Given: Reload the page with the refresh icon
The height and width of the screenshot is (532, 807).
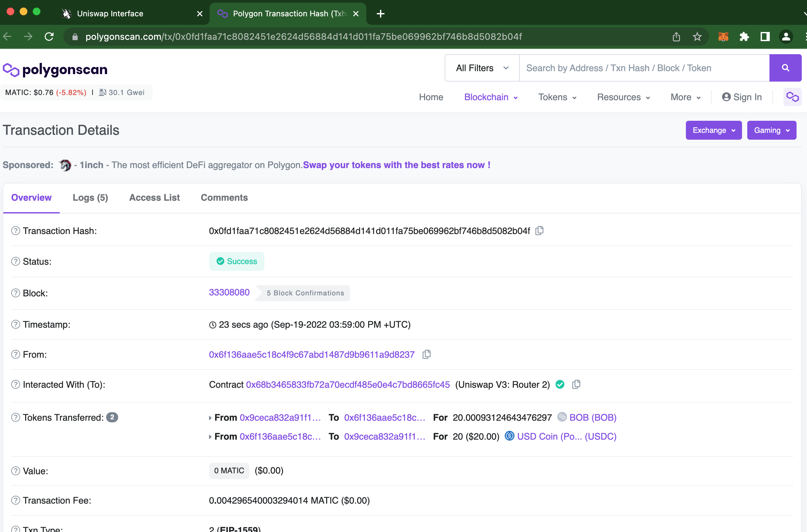Looking at the screenshot, I should point(49,37).
